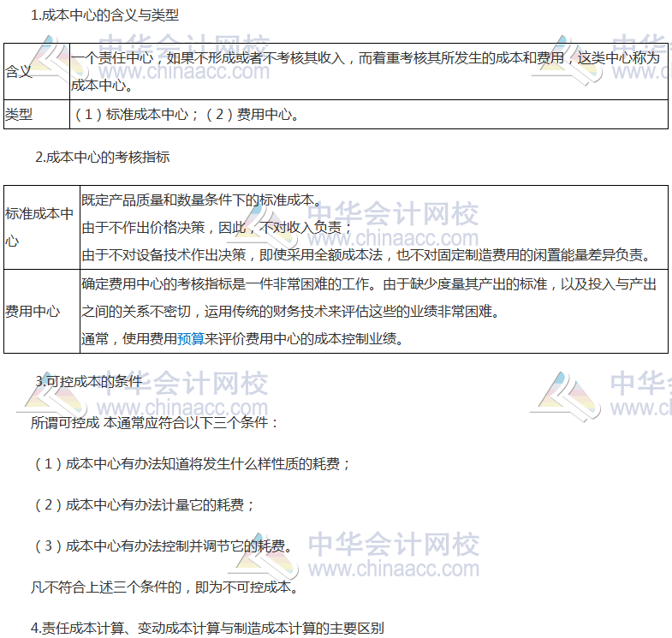Select heading 3.可控成本的条件

[x=89, y=381]
